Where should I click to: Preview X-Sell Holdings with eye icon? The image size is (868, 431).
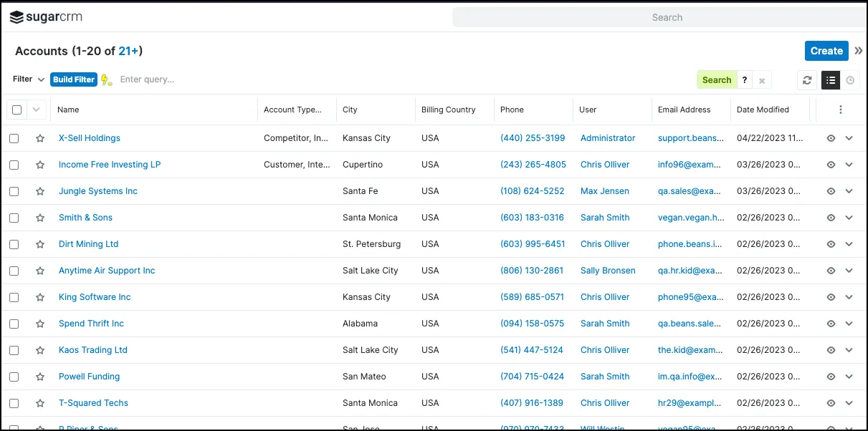point(831,138)
